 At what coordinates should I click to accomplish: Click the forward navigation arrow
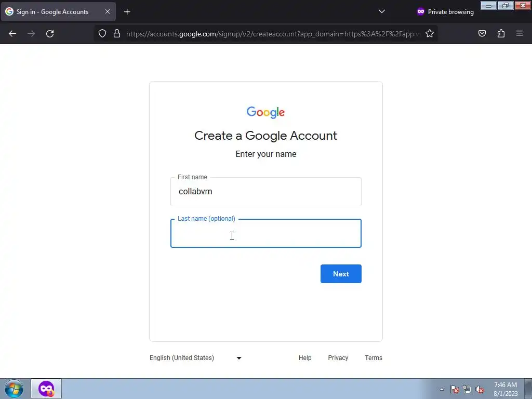(x=31, y=34)
